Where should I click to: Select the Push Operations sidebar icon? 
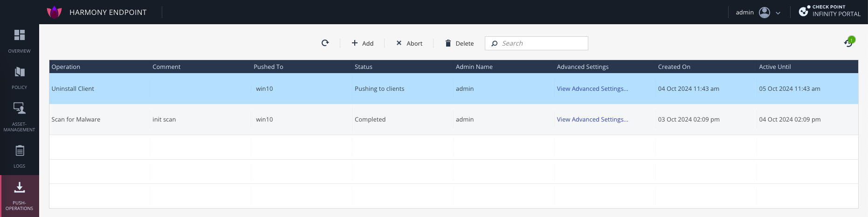click(x=19, y=188)
